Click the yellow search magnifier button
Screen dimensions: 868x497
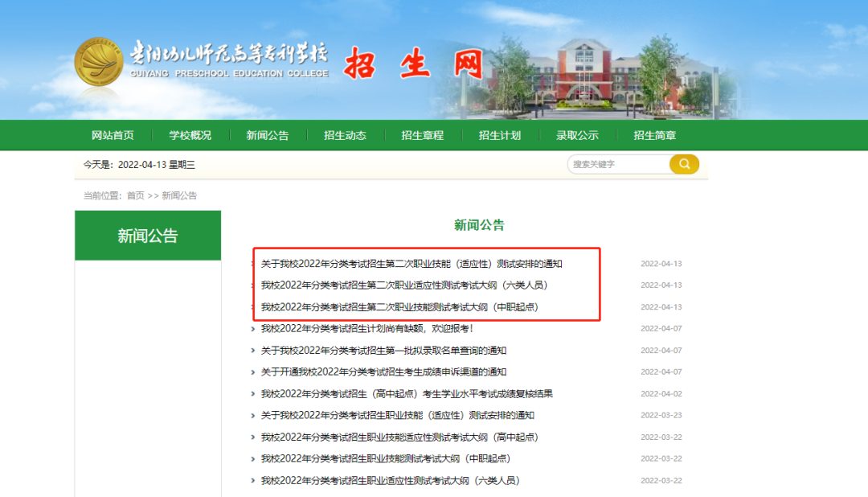coord(684,164)
